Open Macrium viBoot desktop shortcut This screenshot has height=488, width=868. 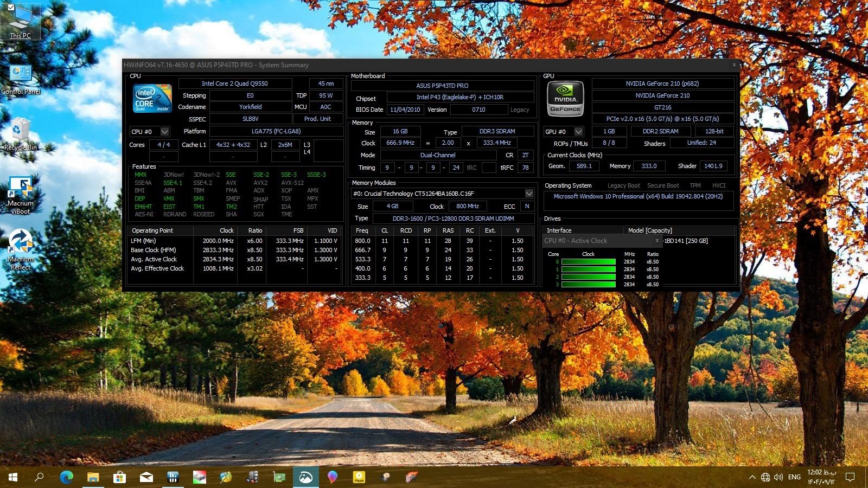pos(21,194)
